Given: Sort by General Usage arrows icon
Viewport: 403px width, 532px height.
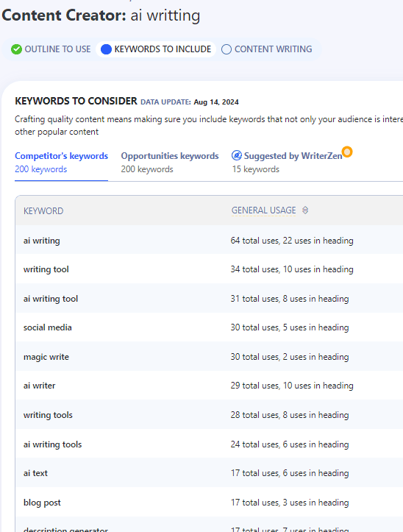Looking at the screenshot, I should 305,210.
